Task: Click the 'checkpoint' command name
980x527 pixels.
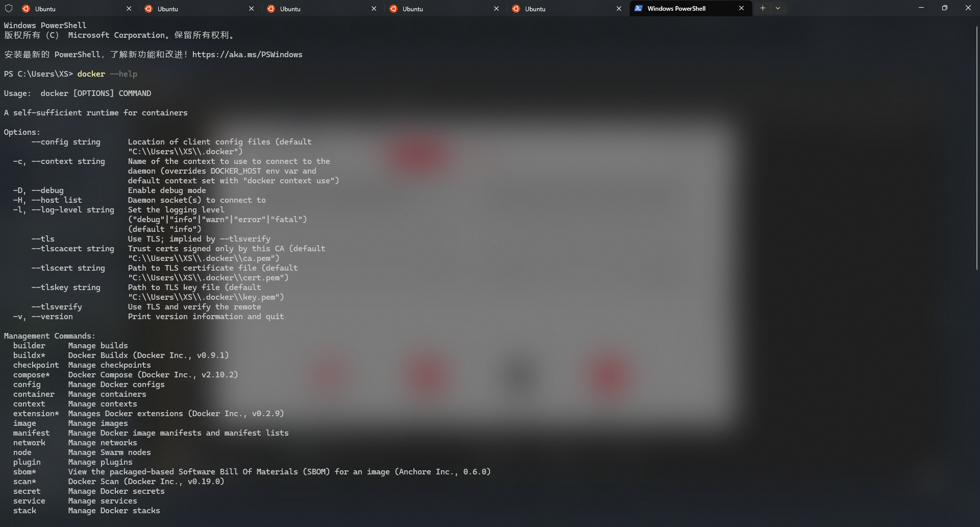Action: (x=36, y=365)
